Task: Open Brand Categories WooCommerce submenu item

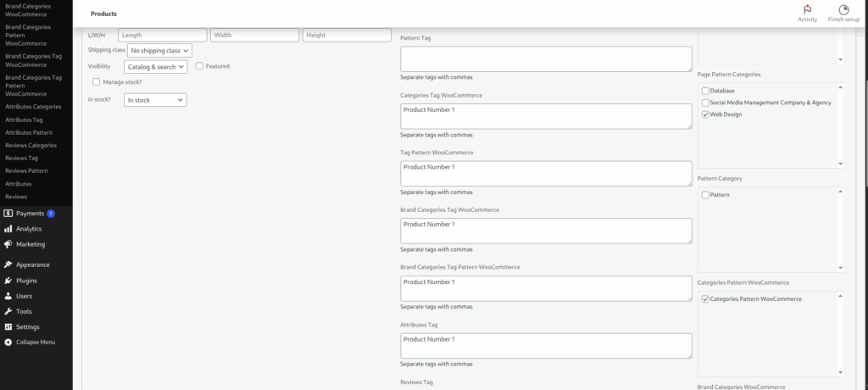Action: point(28,10)
